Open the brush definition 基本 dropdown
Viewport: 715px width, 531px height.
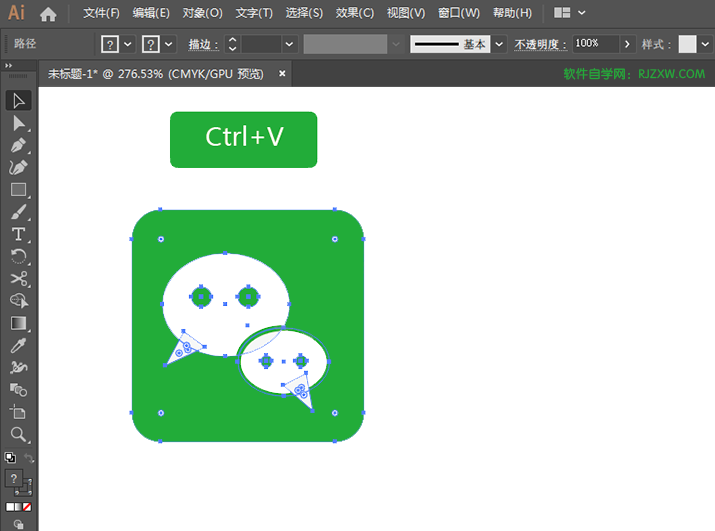499,44
